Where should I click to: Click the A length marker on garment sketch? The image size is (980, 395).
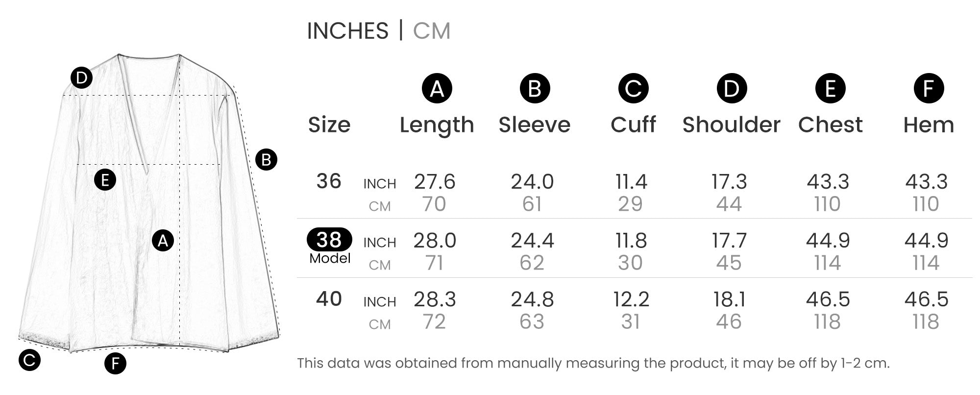(163, 241)
